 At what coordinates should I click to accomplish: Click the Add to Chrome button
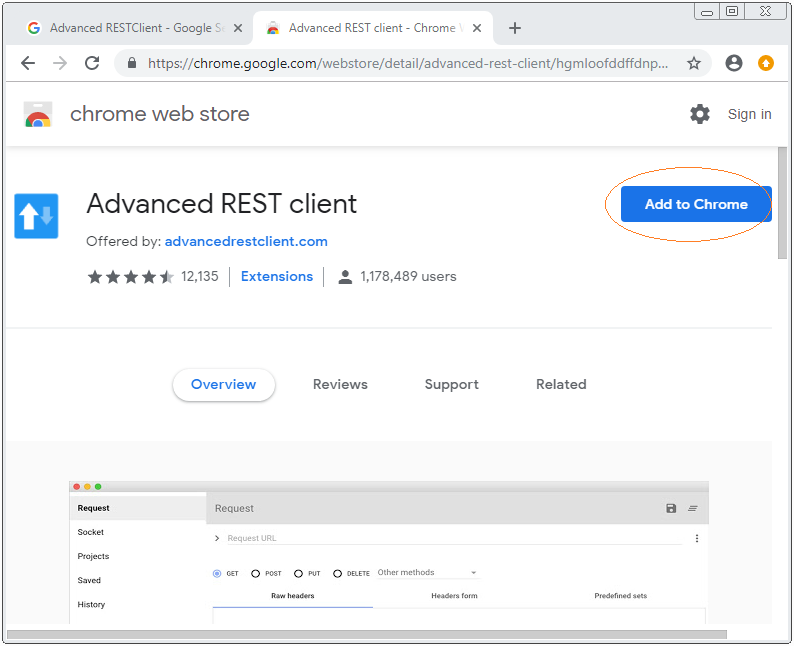pos(696,204)
